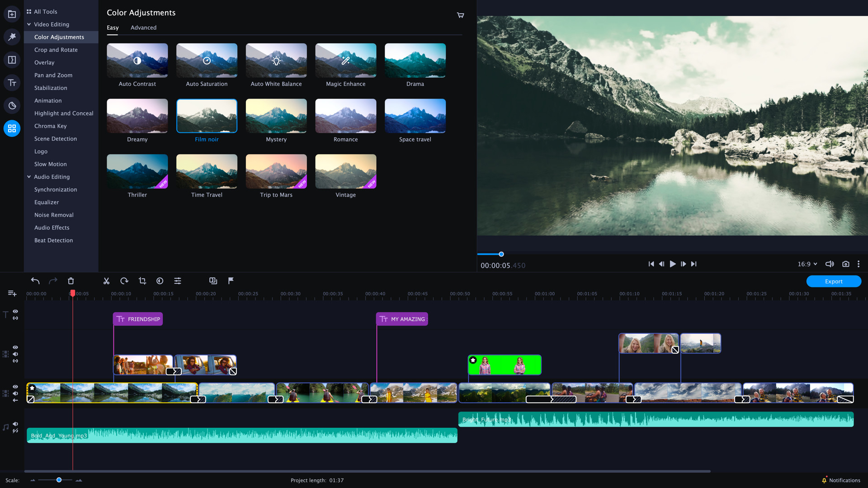Image resolution: width=868 pixels, height=488 pixels.
Task: Mute the Bold_And_Young.mp3 audio track
Action: [15, 424]
